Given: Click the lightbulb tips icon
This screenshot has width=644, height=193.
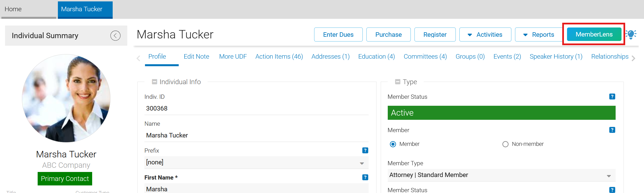Looking at the screenshot, I should (631, 35).
